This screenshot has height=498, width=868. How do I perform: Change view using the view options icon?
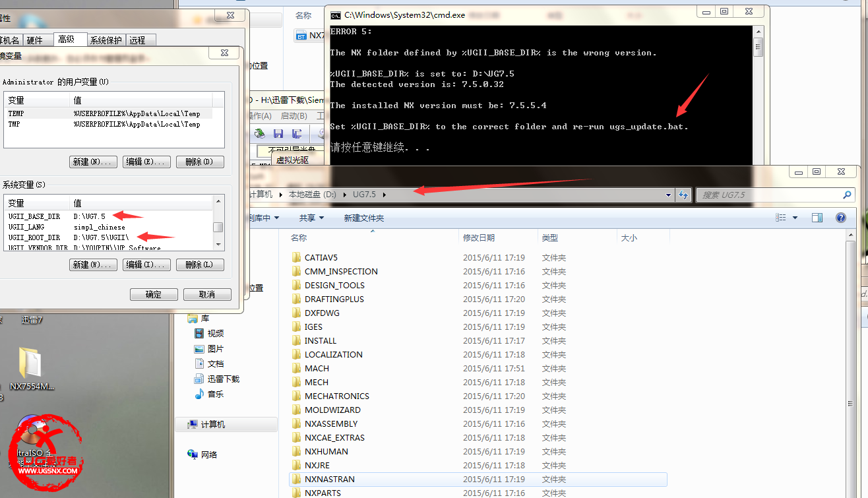click(x=781, y=218)
